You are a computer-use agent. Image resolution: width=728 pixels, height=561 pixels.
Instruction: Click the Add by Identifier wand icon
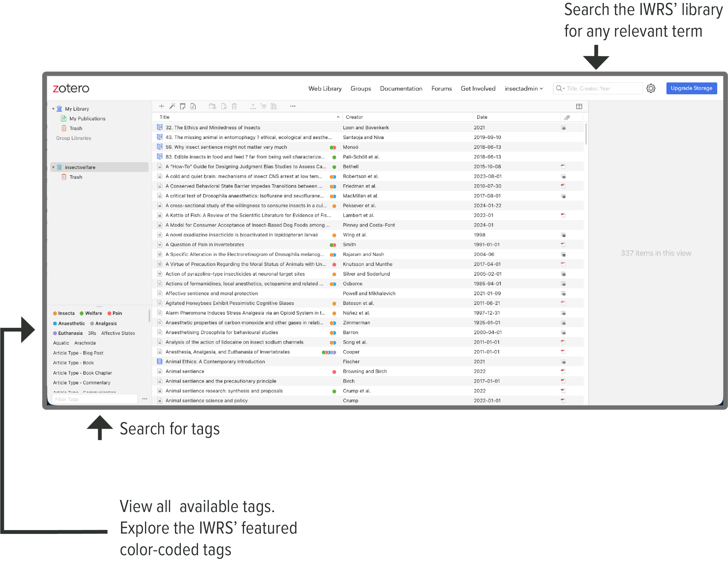point(172,106)
